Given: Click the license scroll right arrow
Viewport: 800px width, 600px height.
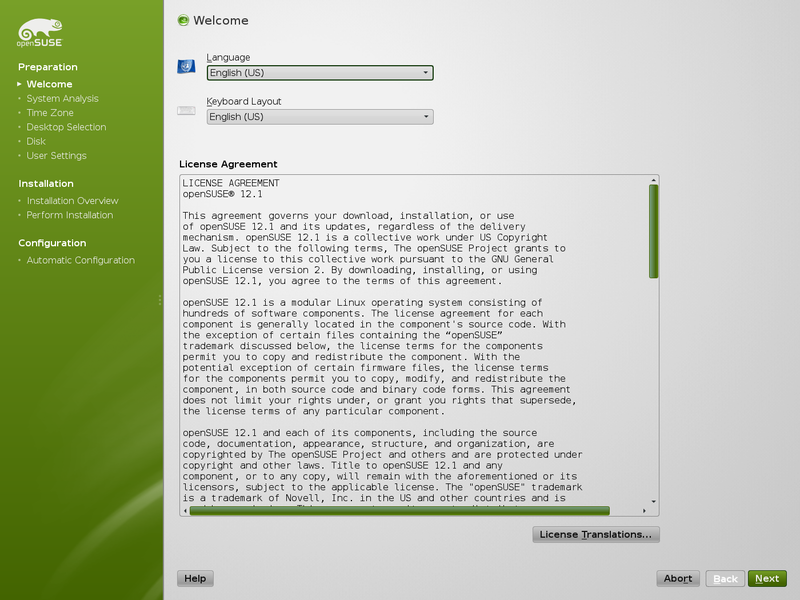Looking at the screenshot, I should coord(644,511).
